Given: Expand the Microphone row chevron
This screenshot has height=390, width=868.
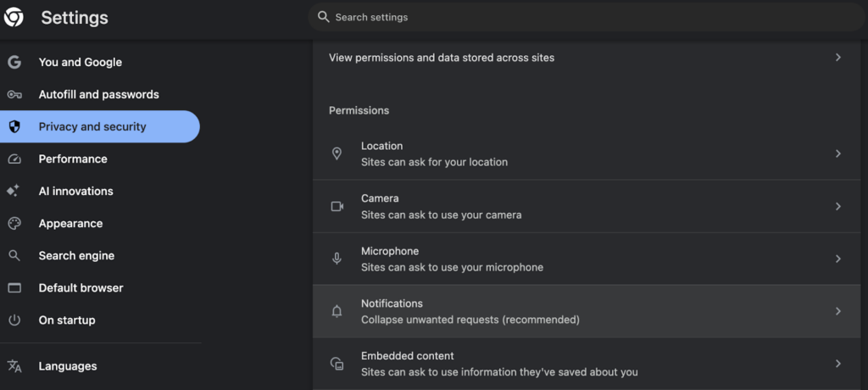Looking at the screenshot, I should [838, 259].
